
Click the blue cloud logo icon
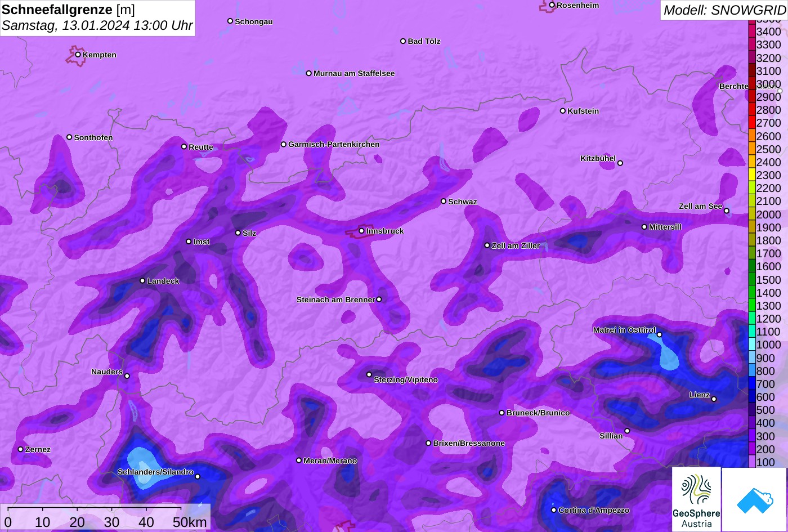click(x=754, y=499)
